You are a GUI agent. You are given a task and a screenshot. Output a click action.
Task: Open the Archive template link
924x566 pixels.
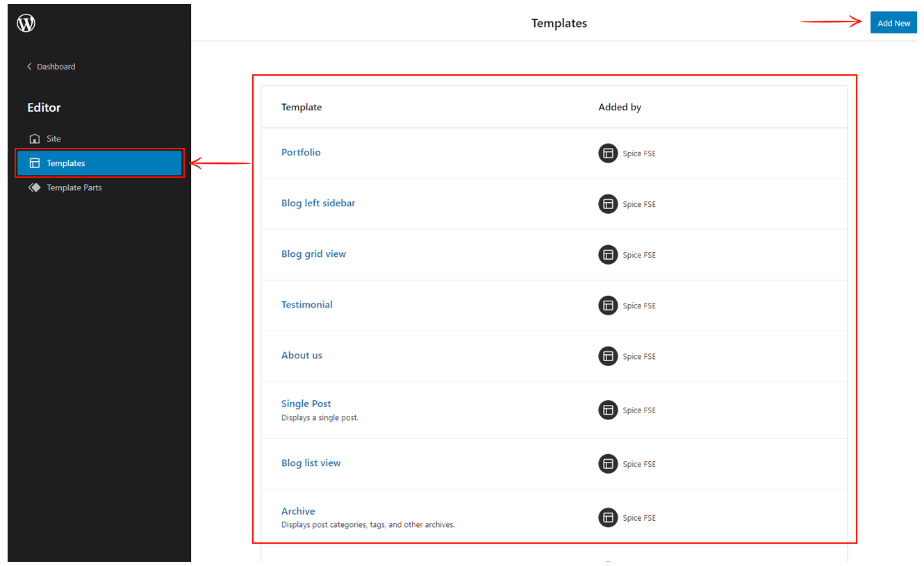(298, 511)
